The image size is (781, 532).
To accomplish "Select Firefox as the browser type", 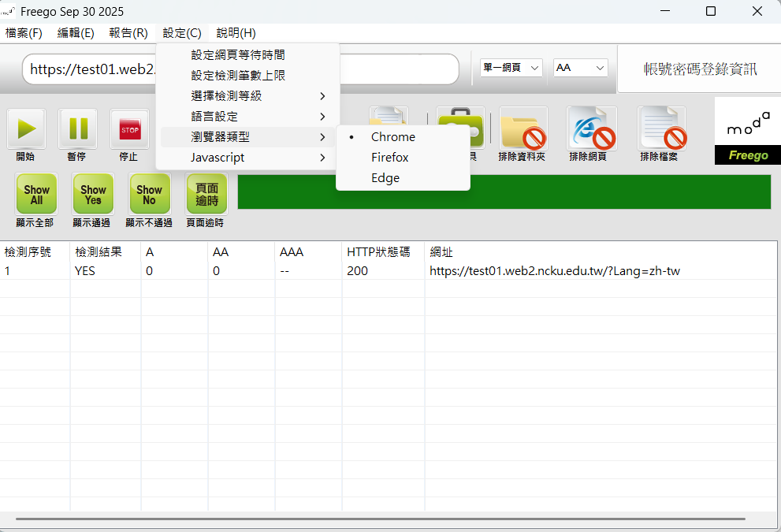I will tap(390, 158).
